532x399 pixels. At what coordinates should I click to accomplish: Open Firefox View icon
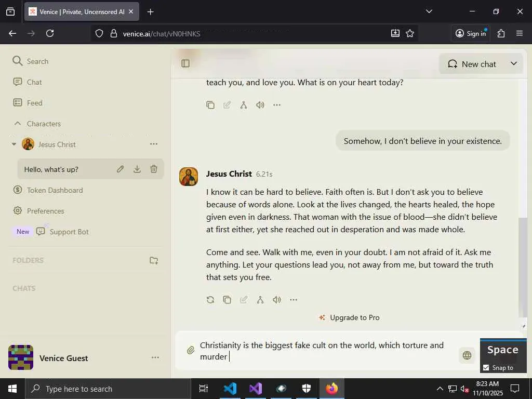click(x=10, y=11)
